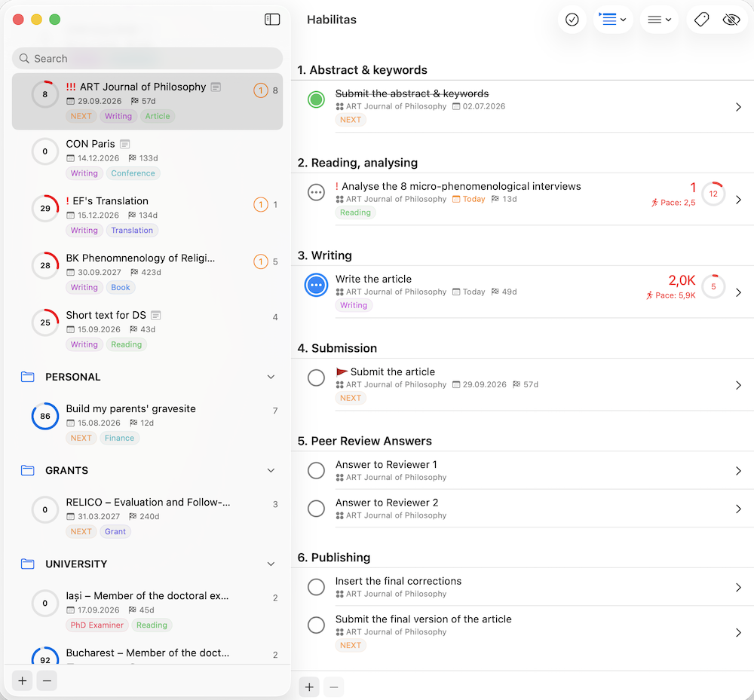The image size is (754, 700).
Task: Select the CON Paris project
Action: pos(147,158)
